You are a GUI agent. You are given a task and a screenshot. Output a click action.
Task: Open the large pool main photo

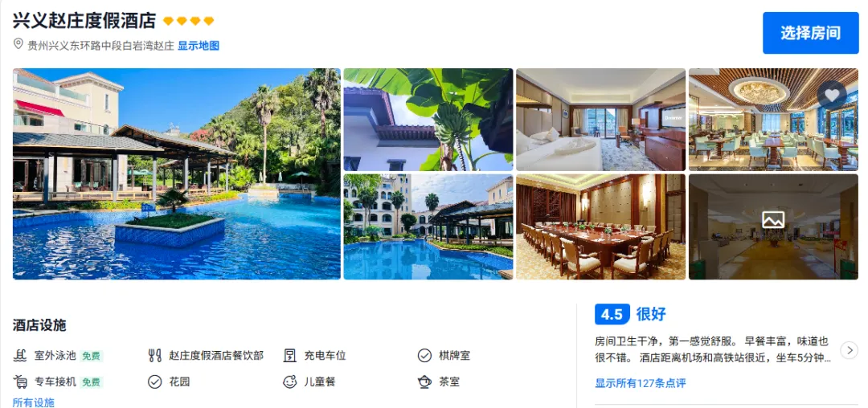pos(177,173)
